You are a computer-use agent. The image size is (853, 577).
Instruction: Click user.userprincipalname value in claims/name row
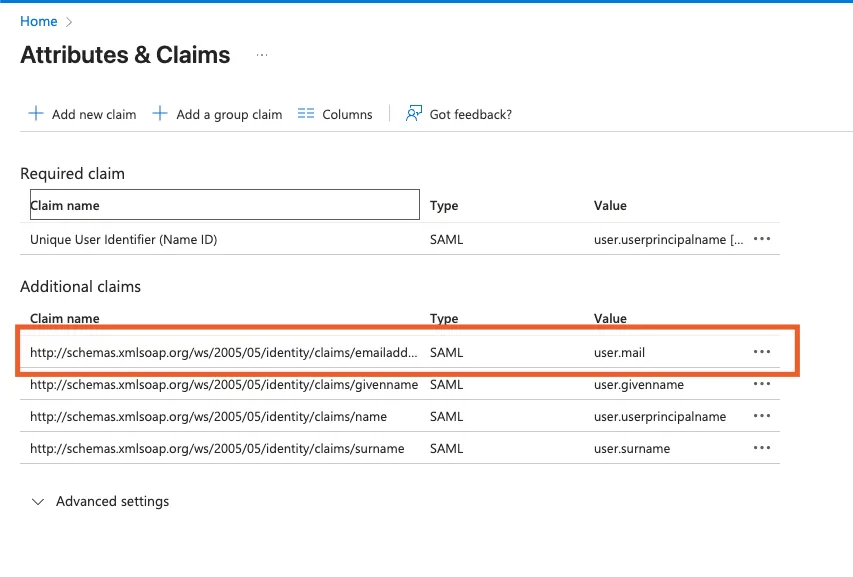660,417
